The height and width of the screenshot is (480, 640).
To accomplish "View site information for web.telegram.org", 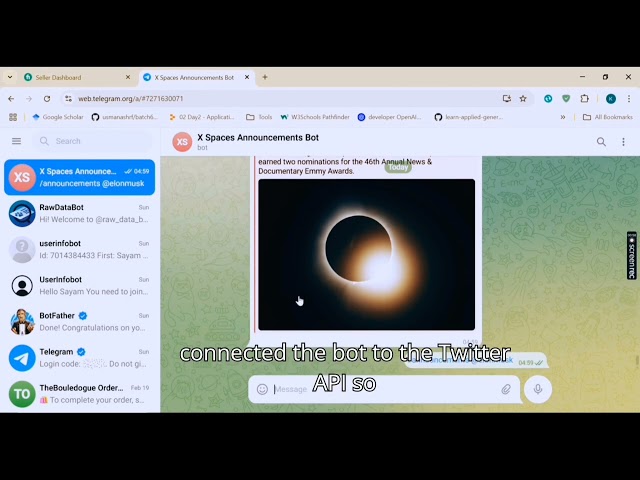I will click(x=68, y=99).
